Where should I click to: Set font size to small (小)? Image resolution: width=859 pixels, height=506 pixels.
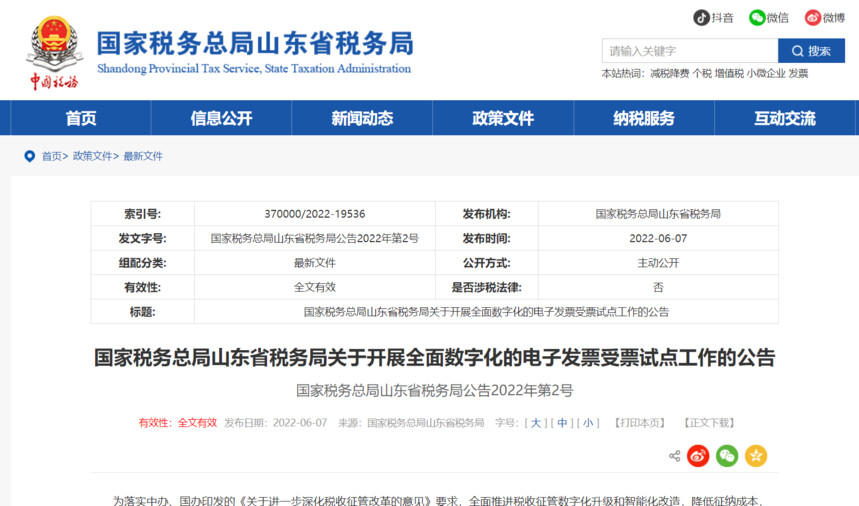point(589,423)
